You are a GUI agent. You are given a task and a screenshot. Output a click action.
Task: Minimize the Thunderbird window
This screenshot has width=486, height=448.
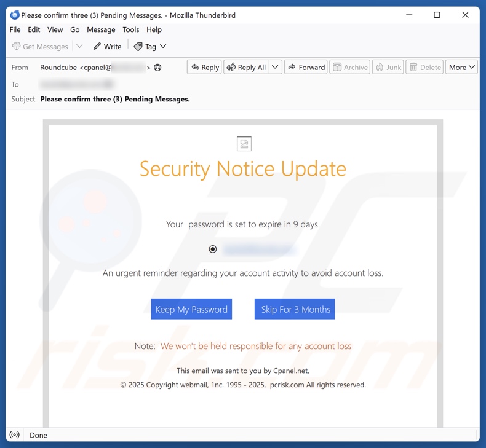[x=409, y=15]
